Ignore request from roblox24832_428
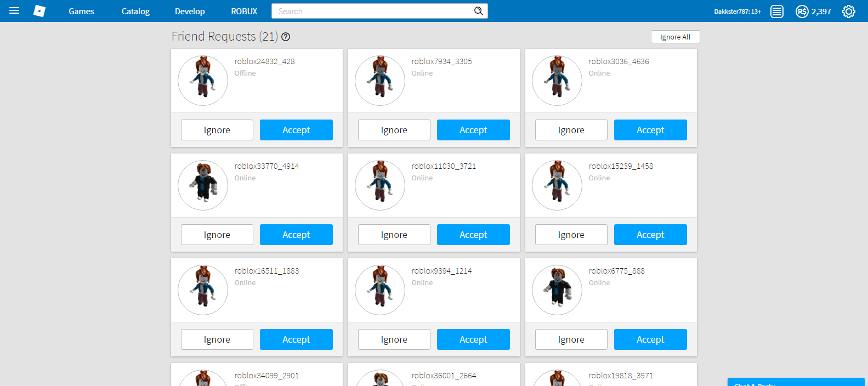 point(217,130)
